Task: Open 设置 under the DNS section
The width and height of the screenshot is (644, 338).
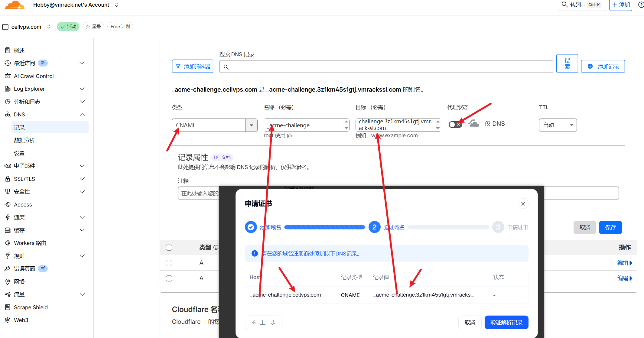Action: 19,153
